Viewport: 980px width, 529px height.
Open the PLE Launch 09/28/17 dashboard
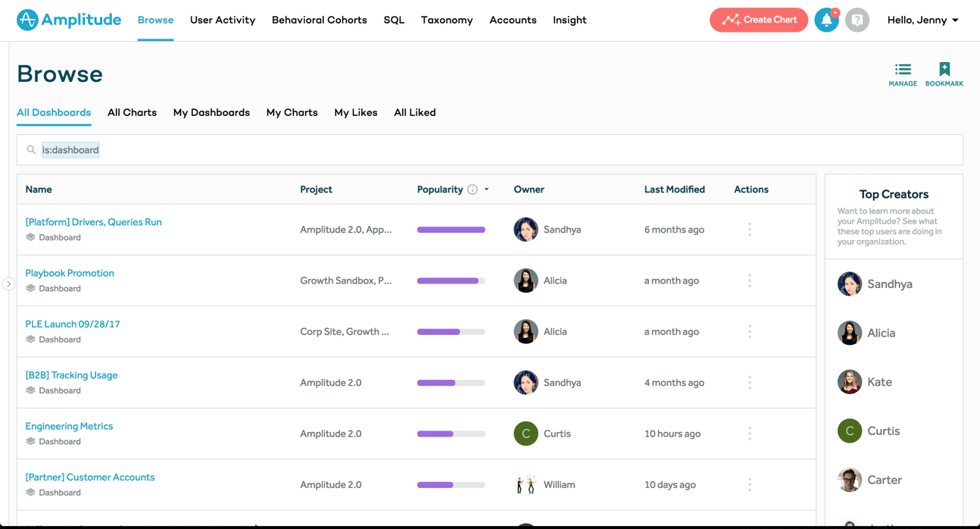(73, 324)
